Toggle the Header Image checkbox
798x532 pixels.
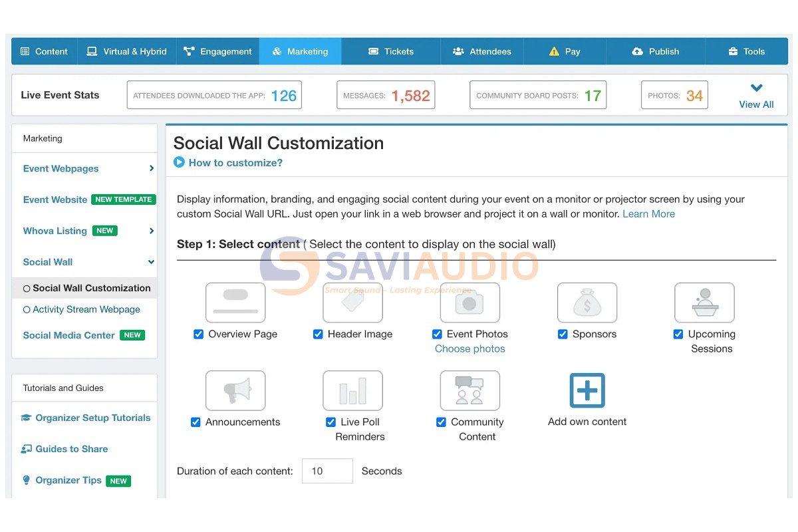318,334
